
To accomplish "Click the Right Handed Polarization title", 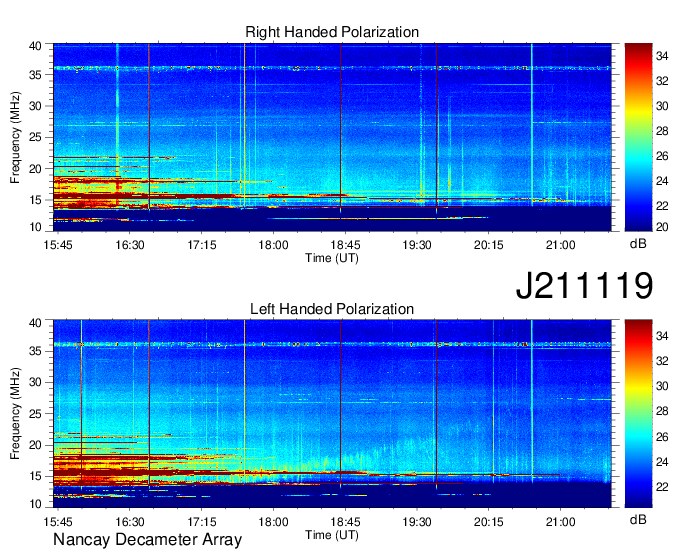I will click(x=332, y=32).
